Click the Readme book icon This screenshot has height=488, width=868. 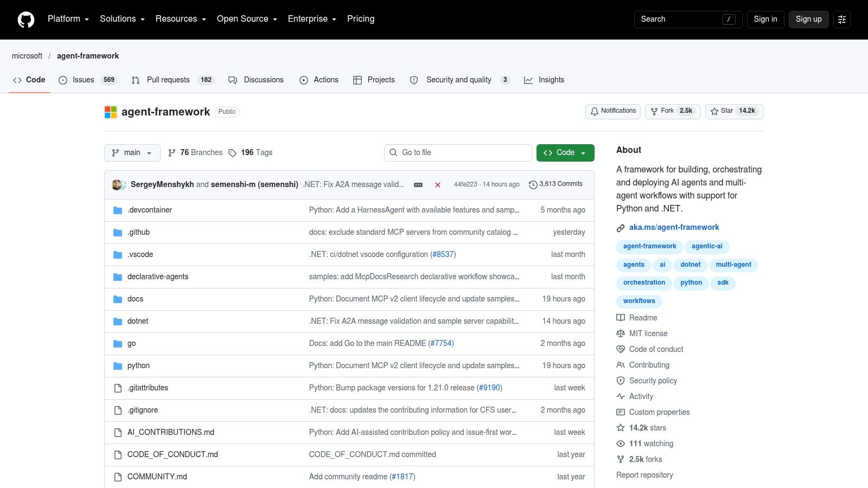click(621, 318)
